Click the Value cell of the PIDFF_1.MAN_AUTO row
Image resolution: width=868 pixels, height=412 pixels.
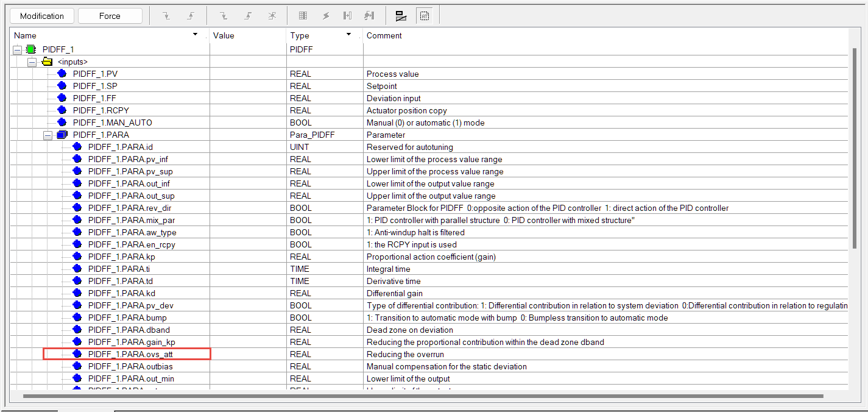click(x=247, y=123)
